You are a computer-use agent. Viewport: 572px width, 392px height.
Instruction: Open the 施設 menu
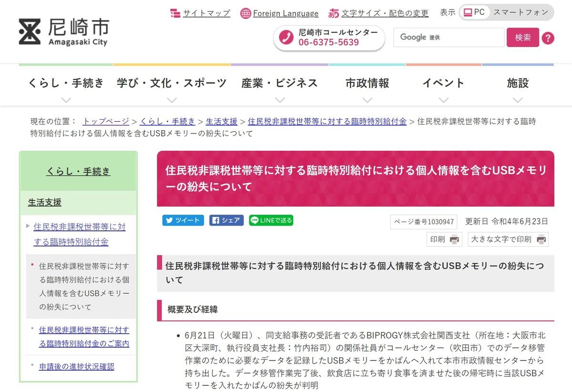[x=518, y=83]
